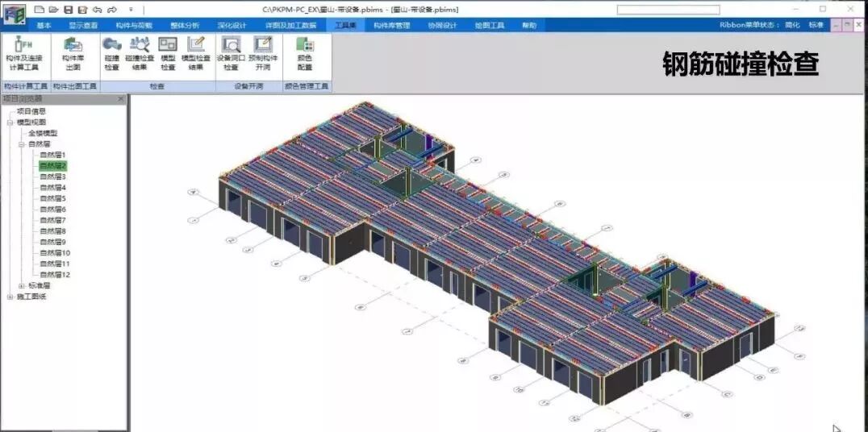
Task: Switch to the 显示查看 ribbon tab
Action: pos(83,26)
